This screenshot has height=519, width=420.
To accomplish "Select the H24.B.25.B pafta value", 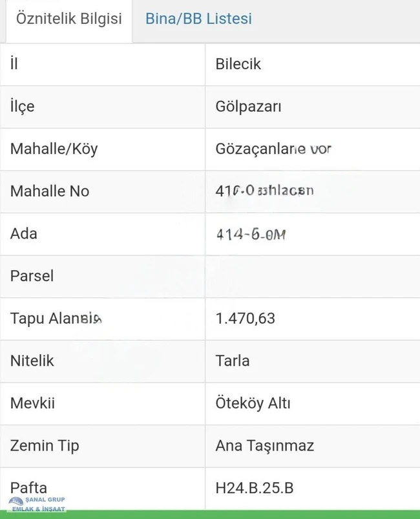I will coord(254,487).
